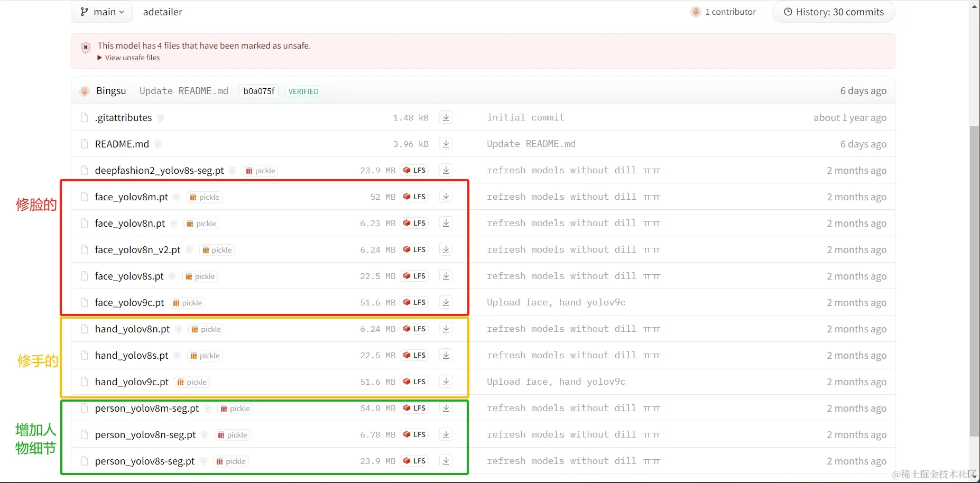
Task: Download face_yolov8s.pt using download icon
Action: point(446,276)
